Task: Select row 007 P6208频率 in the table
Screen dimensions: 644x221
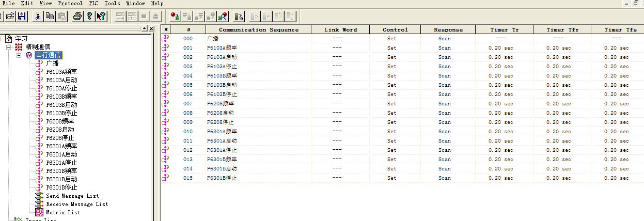Action: point(222,104)
